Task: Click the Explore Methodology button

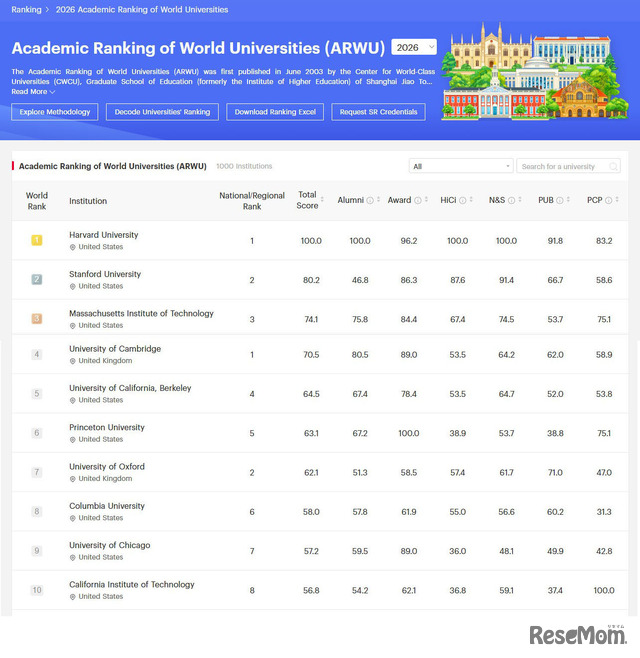Action: (55, 112)
